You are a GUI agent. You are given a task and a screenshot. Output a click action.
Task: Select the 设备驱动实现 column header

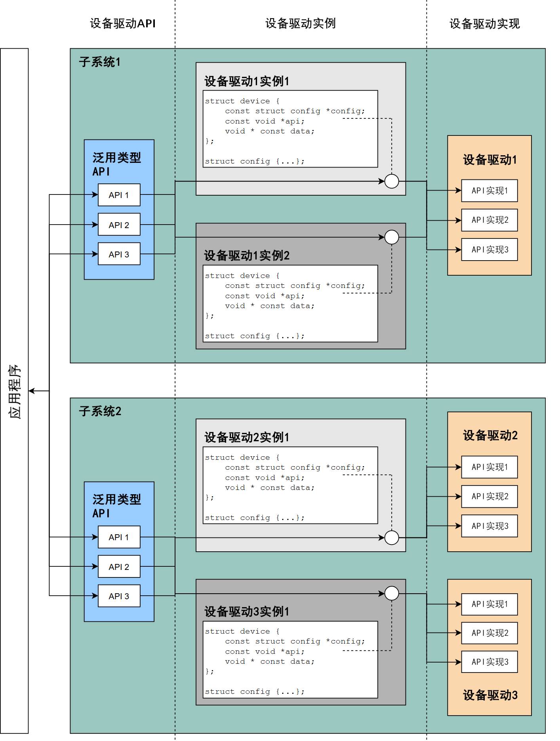(484, 24)
